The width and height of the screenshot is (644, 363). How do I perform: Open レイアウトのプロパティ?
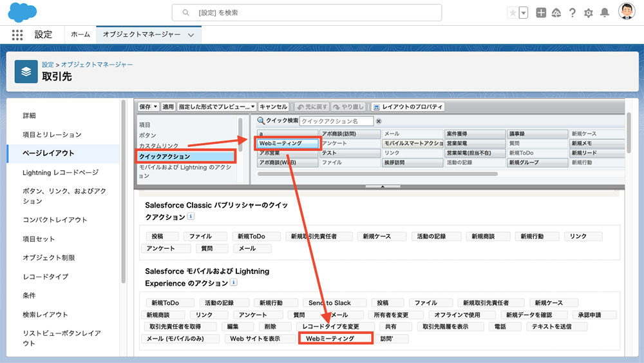[x=408, y=107]
